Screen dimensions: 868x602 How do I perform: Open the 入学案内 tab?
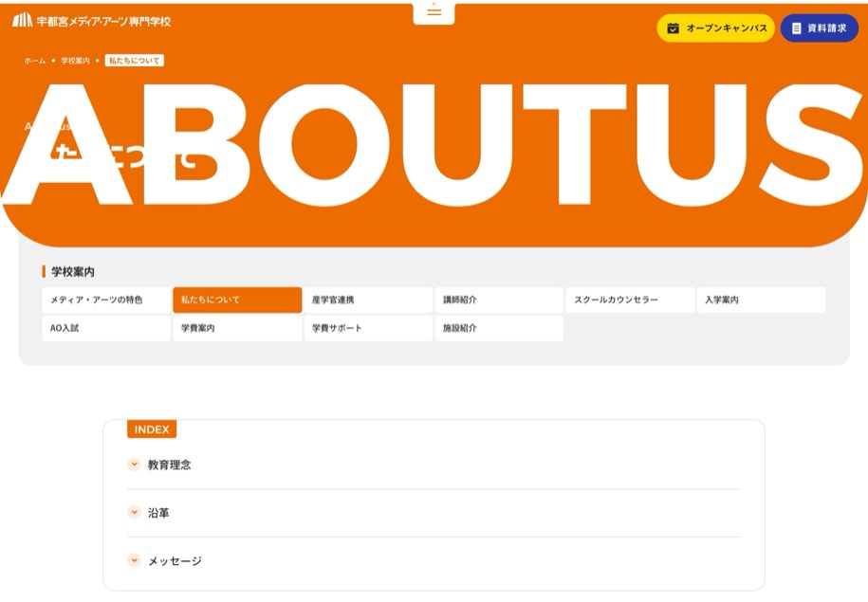761,300
